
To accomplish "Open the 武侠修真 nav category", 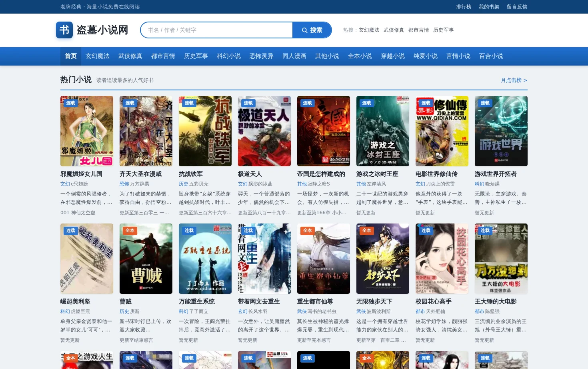I will pyautogui.click(x=130, y=56).
